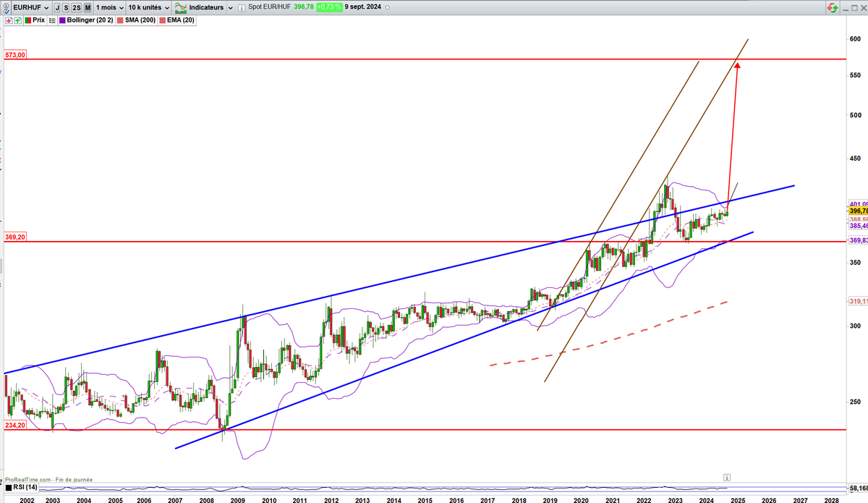Click the 9 sept. 2024 date

pyautogui.click(x=363, y=7)
